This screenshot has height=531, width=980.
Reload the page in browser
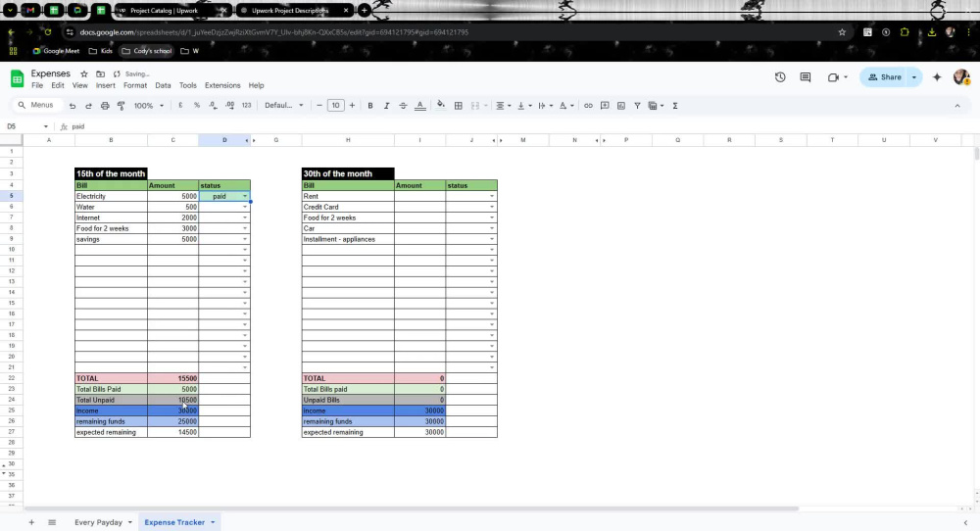[x=47, y=32]
